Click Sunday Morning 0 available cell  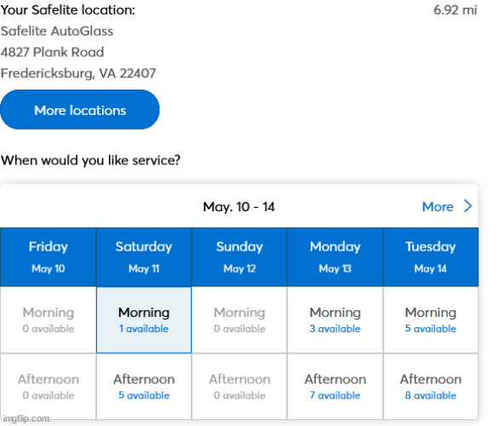pos(239,319)
